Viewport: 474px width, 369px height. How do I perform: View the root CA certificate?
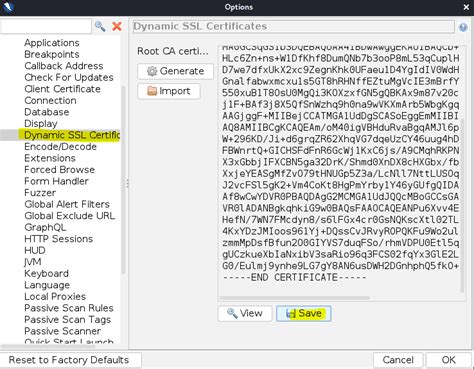click(245, 313)
